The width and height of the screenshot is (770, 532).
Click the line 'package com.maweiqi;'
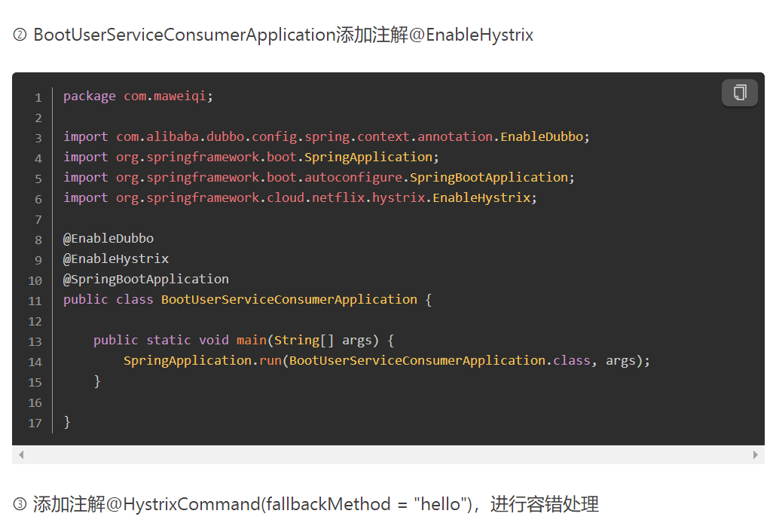pos(138,96)
